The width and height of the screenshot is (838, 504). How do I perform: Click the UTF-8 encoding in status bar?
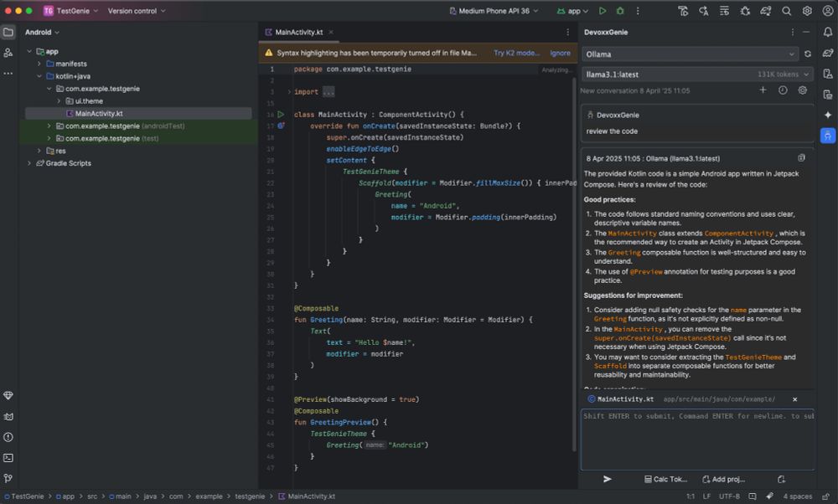tap(729, 496)
